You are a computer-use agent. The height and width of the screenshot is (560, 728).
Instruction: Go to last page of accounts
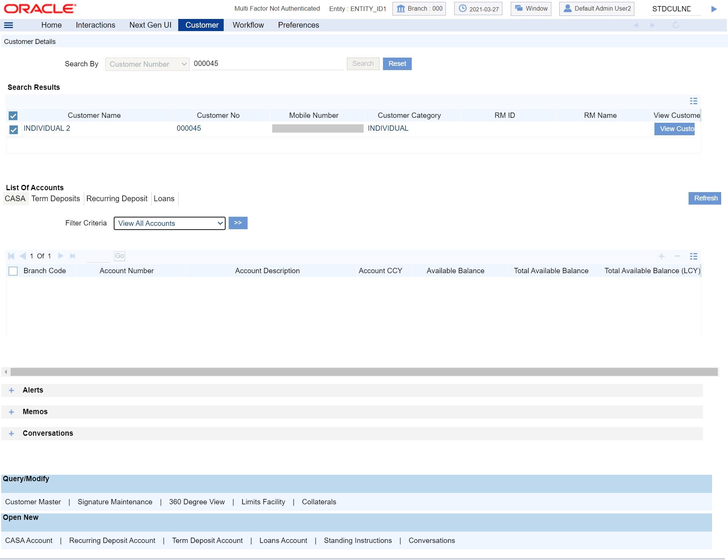click(72, 256)
